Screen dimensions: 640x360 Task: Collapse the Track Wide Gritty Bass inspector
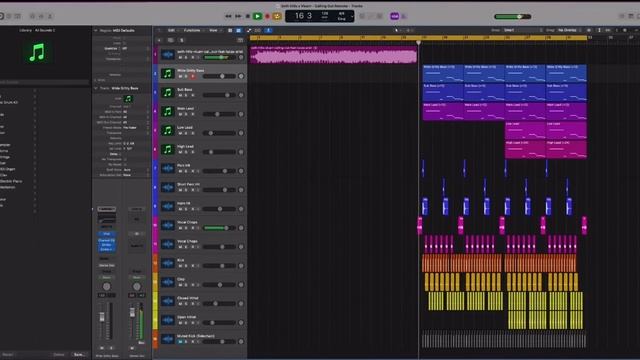click(x=96, y=88)
